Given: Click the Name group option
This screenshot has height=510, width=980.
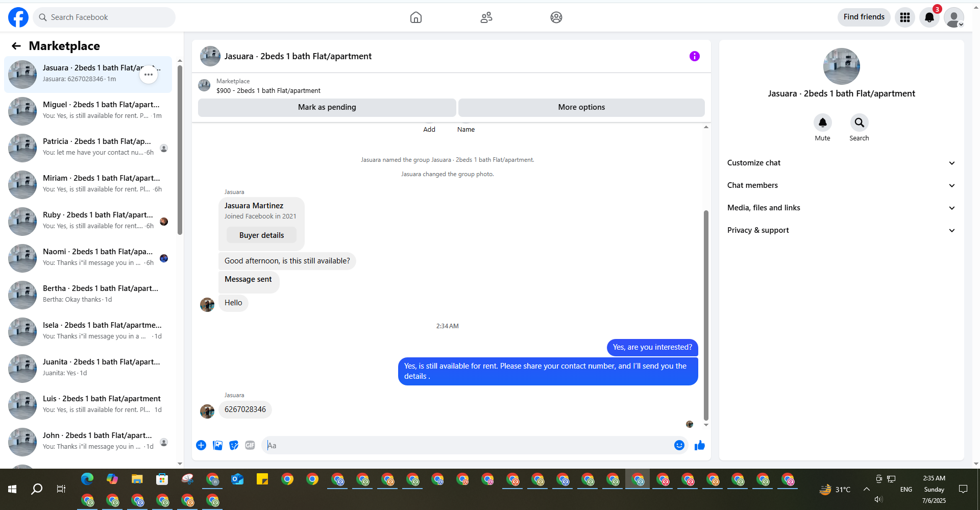Looking at the screenshot, I should point(466,129).
